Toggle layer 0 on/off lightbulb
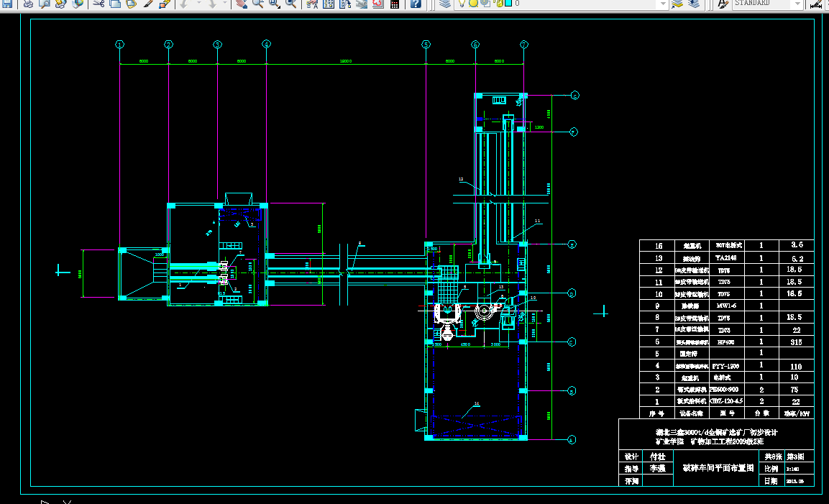The width and height of the screenshot is (829, 504). click(462, 3)
